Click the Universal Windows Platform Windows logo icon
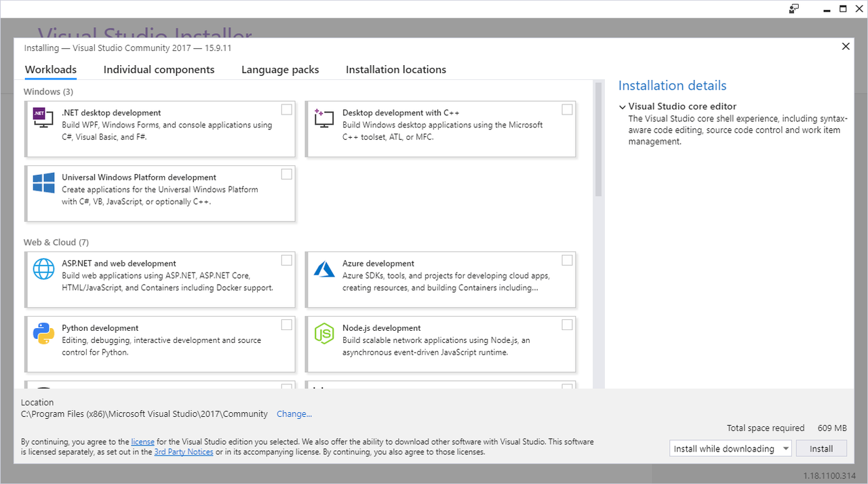Image resolution: width=868 pixels, height=484 pixels. [x=43, y=183]
